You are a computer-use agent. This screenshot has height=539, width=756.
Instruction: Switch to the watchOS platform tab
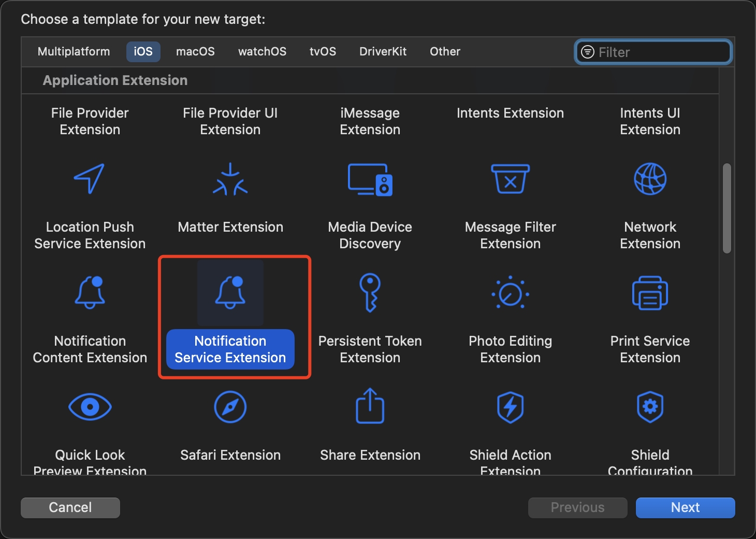pos(262,52)
